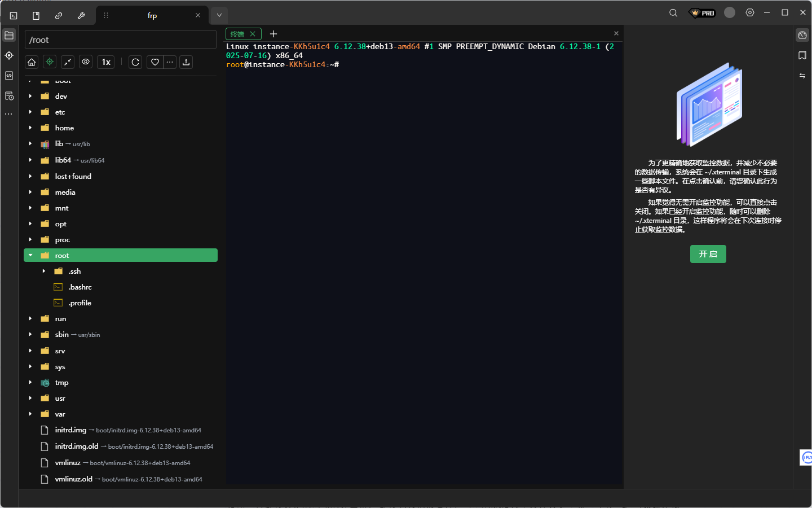Open the wrench tools icon in top bar
Viewport: 812px width, 508px height.
81,16
